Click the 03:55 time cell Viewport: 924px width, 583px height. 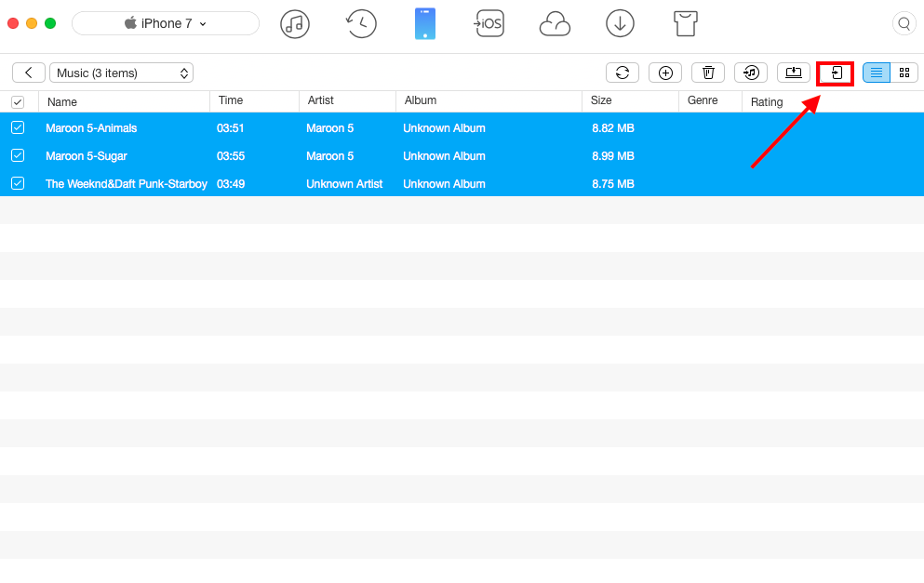click(x=231, y=156)
